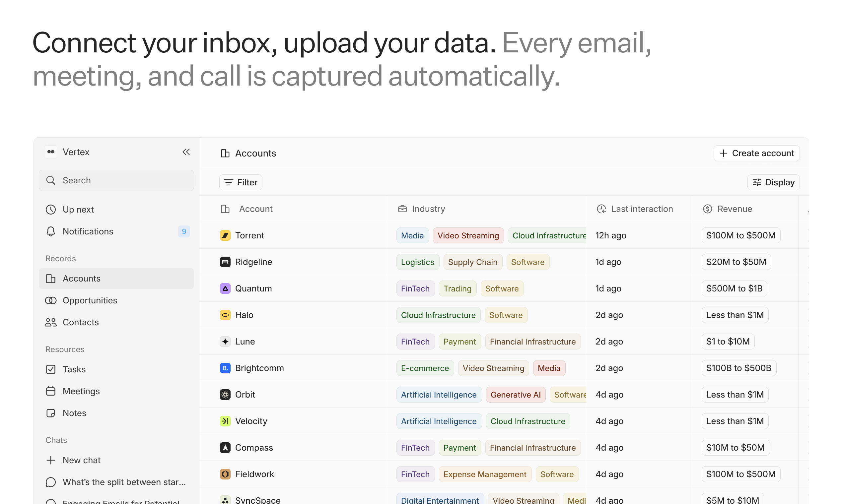The image size is (842, 504).
Task: Click the Quantum purple logo icon
Action: [x=225, y=288]
